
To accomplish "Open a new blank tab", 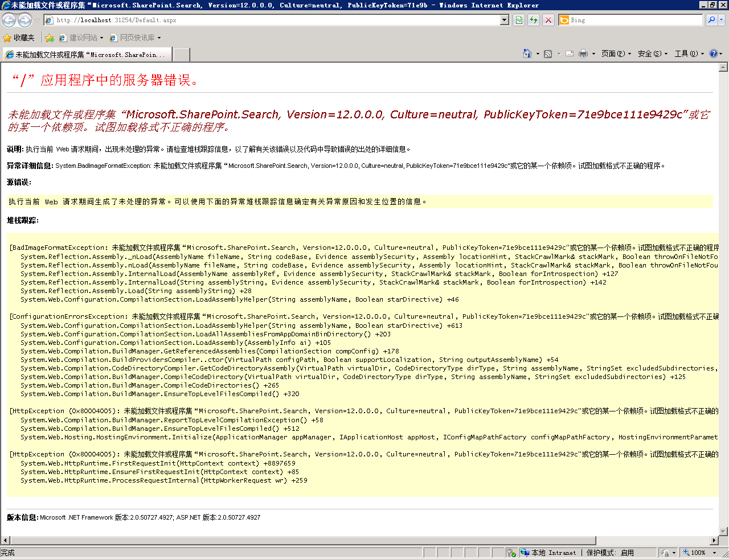I will coord(181,55).
